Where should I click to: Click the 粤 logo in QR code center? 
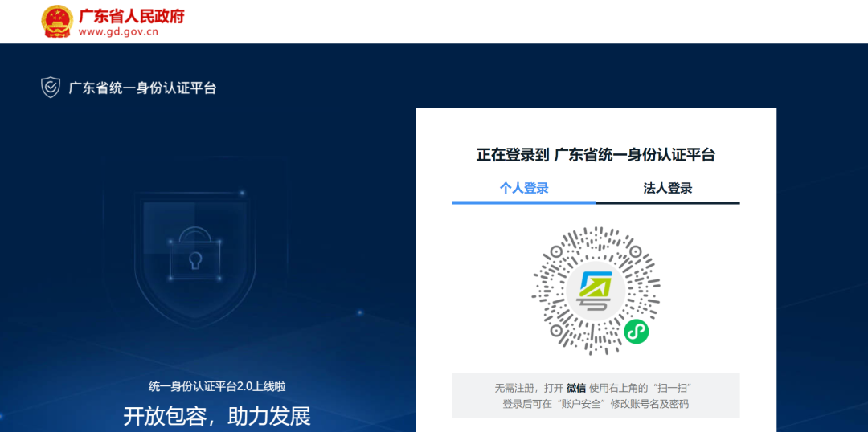coord(596,291)
